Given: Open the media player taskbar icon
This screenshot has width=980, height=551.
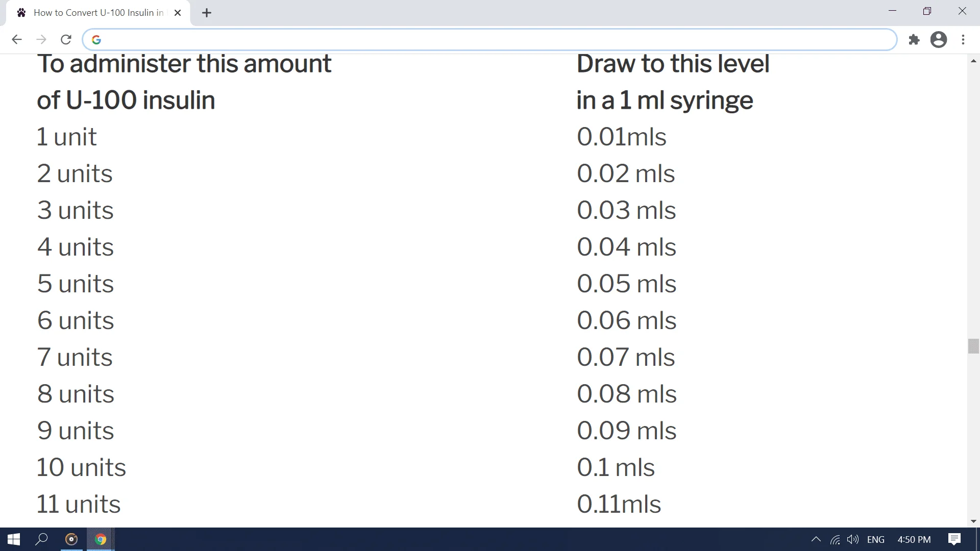Looking at the screenshot, I should pos(71,539).
